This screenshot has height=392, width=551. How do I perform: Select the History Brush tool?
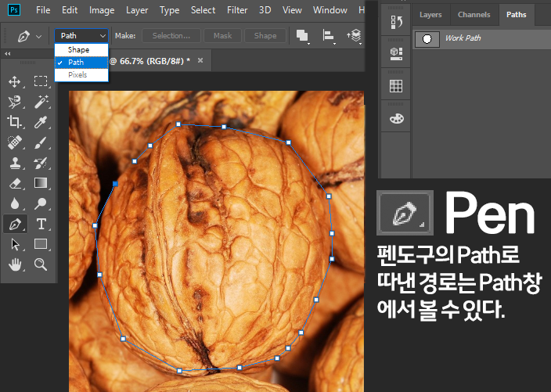point(41,163)
